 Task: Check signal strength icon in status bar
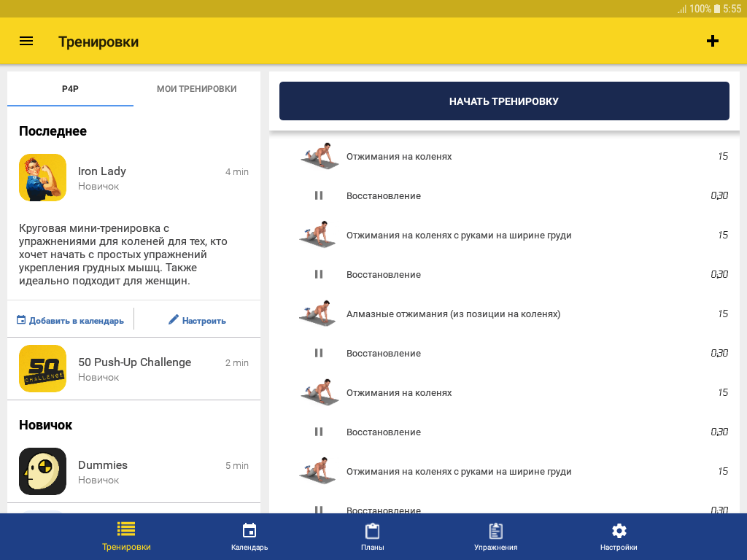point(682,9)
